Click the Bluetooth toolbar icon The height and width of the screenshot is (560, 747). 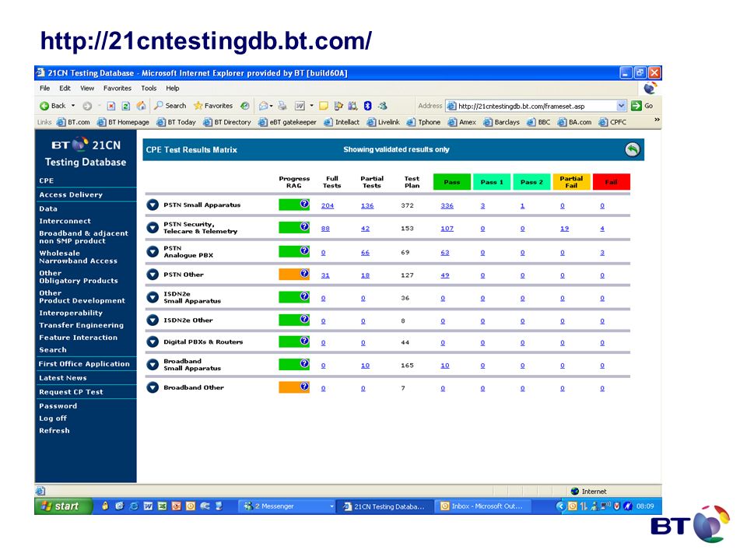tap(368, 106)
